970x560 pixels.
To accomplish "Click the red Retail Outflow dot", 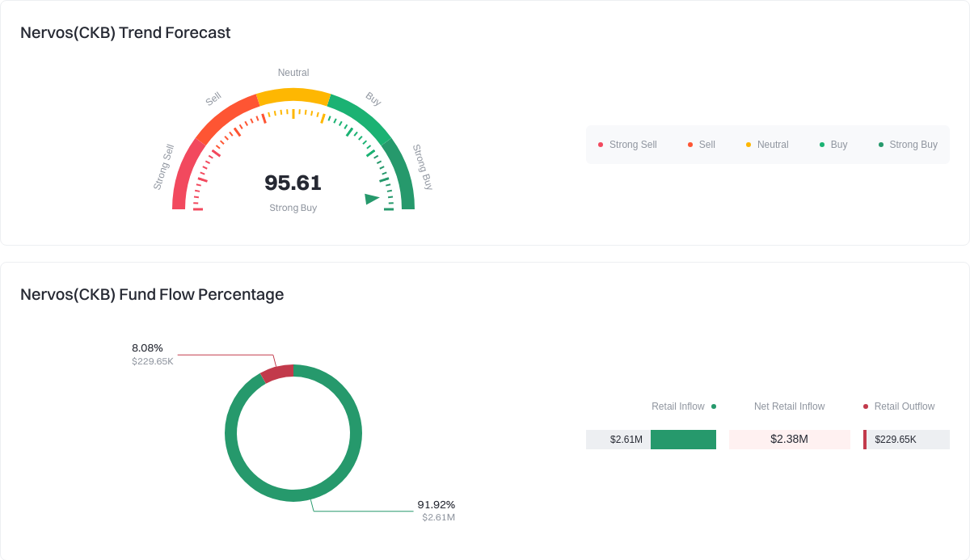I will (866, 406).
